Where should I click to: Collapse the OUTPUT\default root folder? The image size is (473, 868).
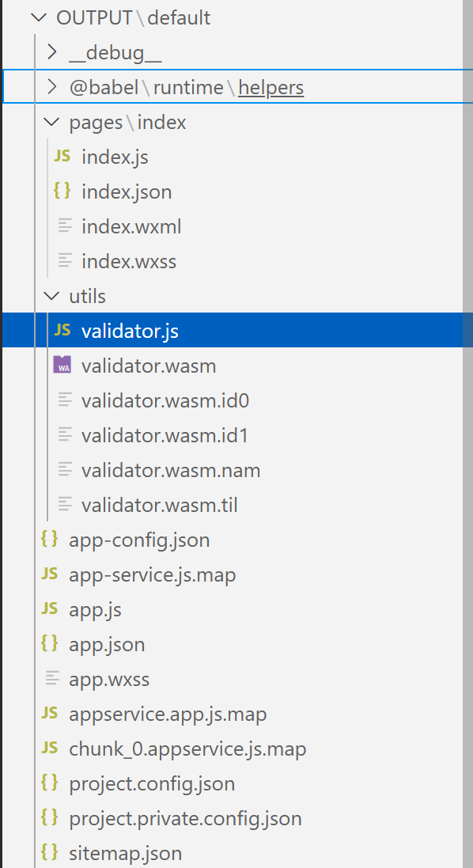pos(39,17)
